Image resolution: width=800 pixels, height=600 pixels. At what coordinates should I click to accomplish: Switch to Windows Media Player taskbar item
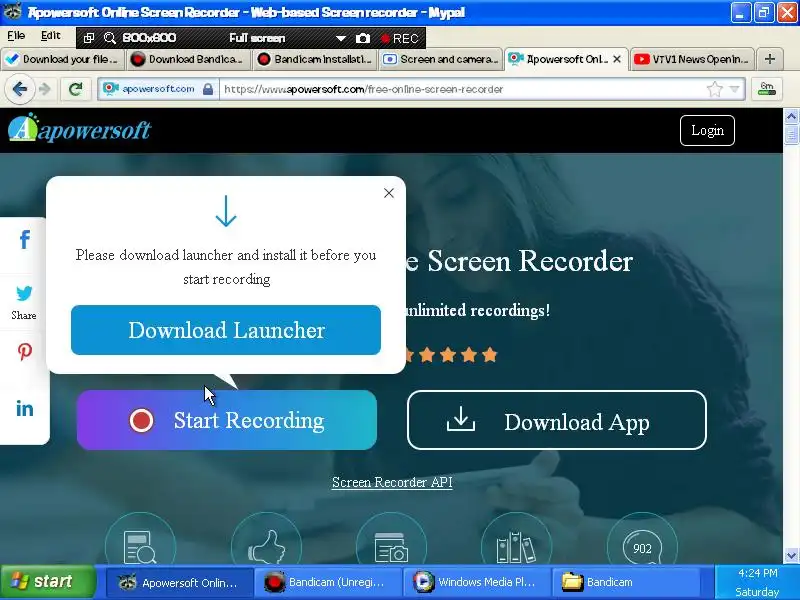pos(477,582)
